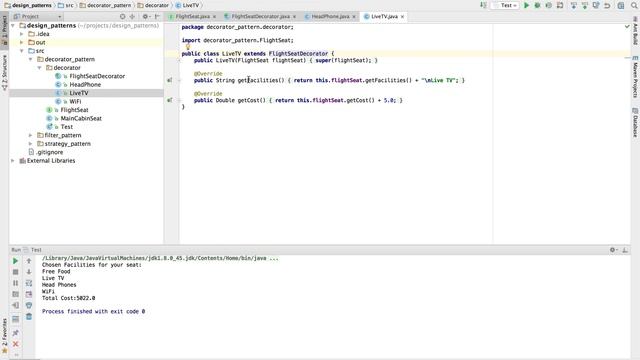Expand External Libraries node
640x360 pixels.
coord(13,161)
